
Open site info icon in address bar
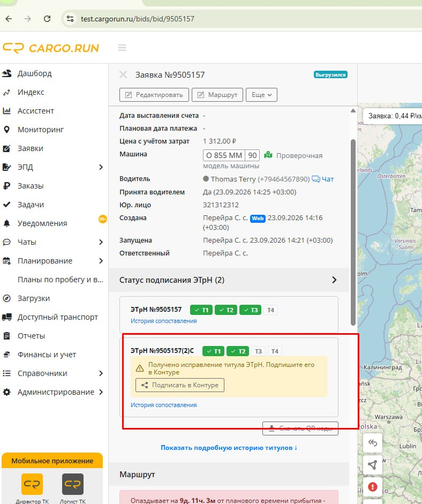tap(70, 19)
